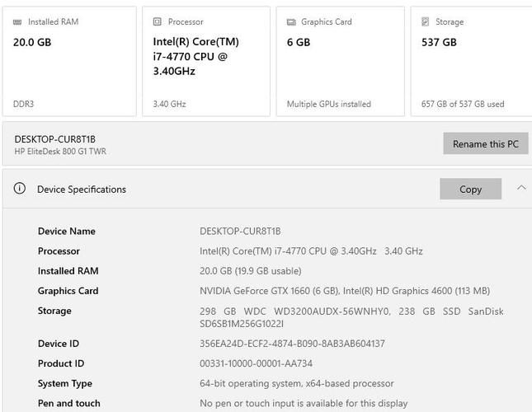Select the Processor row value in specifications
Screen dimensions: 532x412
pyautogui.click(x=311, y=251)
